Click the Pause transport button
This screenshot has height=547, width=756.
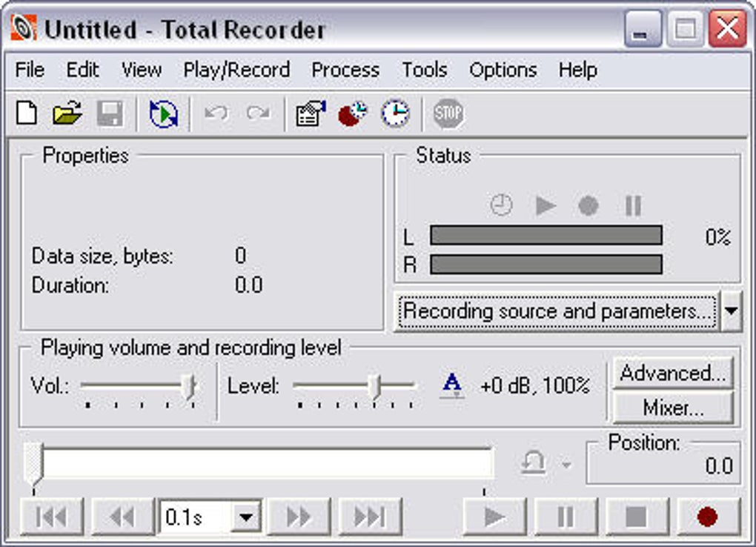(566, 517)
